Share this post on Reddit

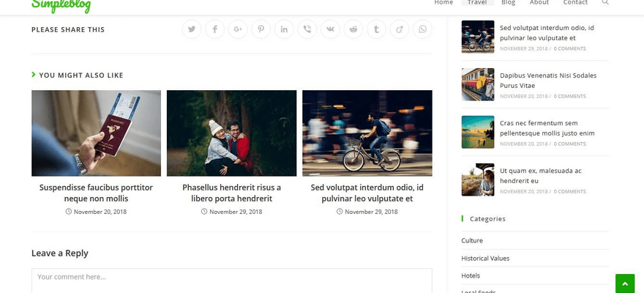pyautogui.click(x=353, y=29)
